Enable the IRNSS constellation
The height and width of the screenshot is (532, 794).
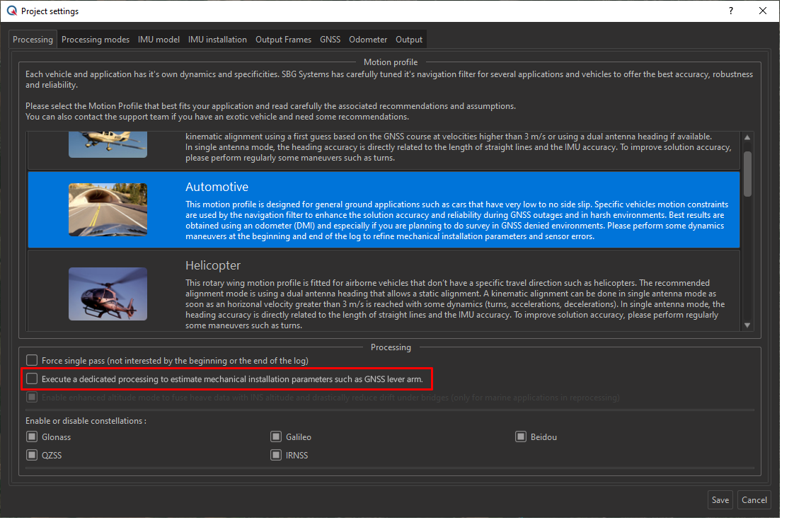(276, 455)
